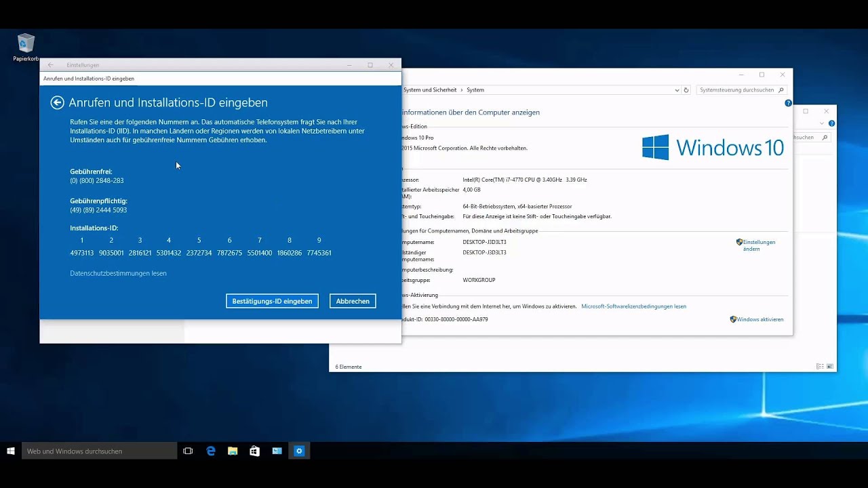Open the Windows Start button
868x488 pixels.
pos(11,451)
